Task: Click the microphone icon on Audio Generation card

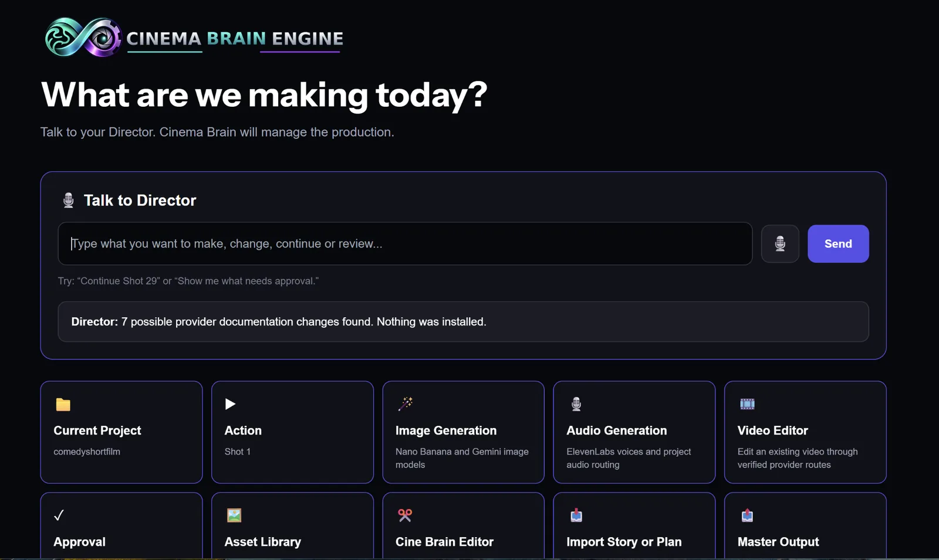Action: tap(576, 403)
